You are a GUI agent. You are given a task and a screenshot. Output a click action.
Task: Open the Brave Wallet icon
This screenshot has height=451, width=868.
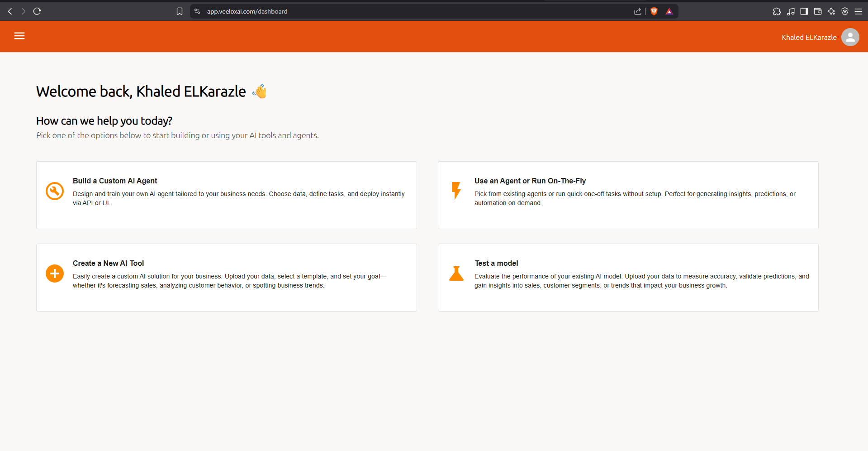pos(818,11)
